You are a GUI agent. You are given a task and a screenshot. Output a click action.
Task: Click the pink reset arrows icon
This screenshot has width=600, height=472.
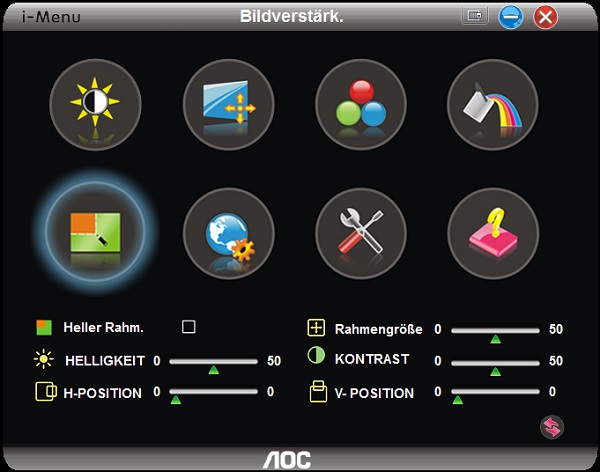pos(552,427)
